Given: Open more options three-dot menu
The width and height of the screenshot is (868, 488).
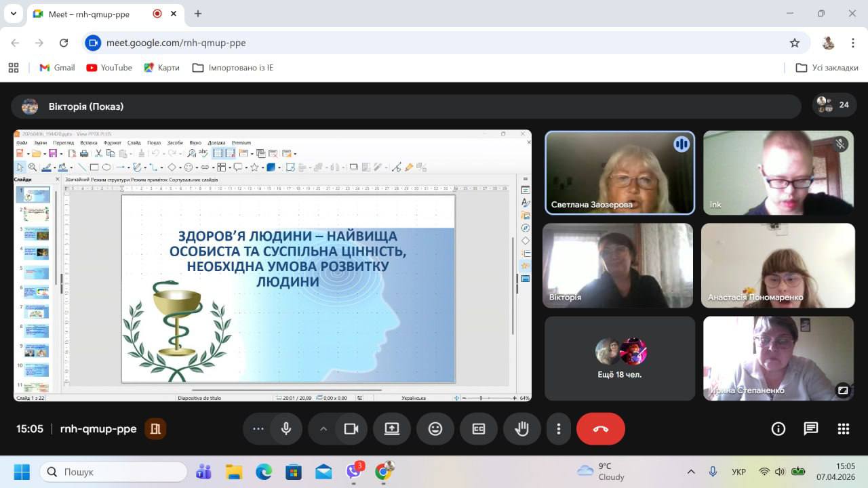Looking at the screenshot, I should (x=559, y=428).
